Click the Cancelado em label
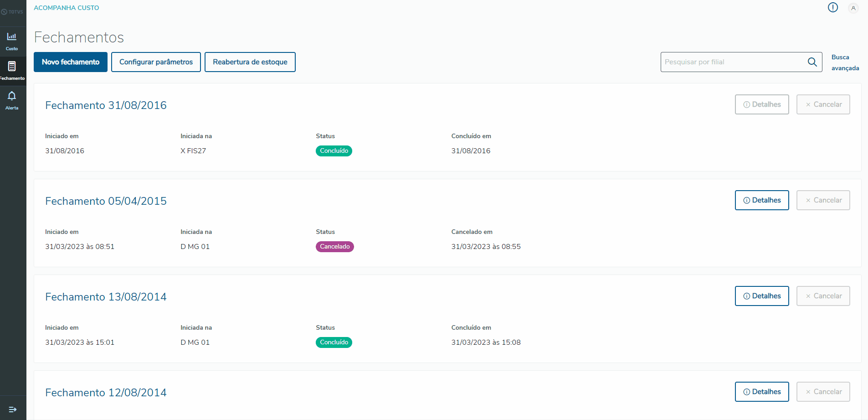 472,232
